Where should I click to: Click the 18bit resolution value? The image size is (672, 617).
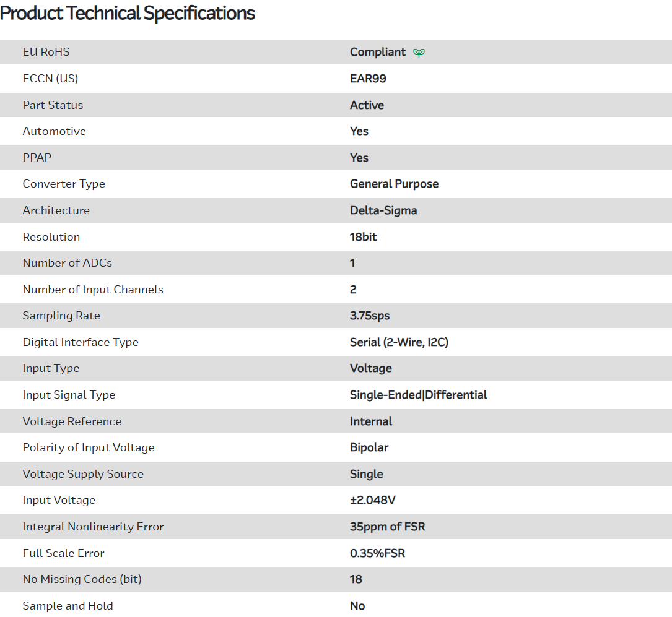tap(363, 237)
